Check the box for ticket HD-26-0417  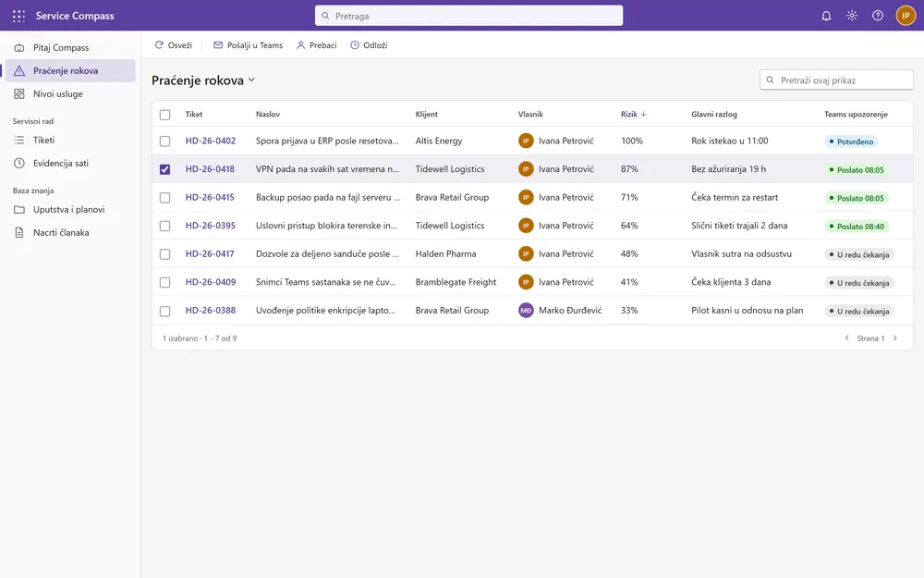click(165, 254)
